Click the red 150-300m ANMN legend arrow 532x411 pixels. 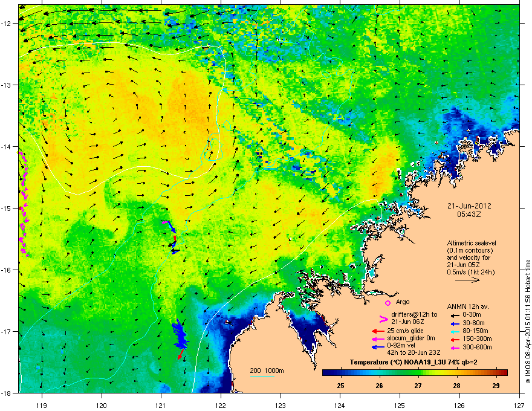[x=454, y=340]
